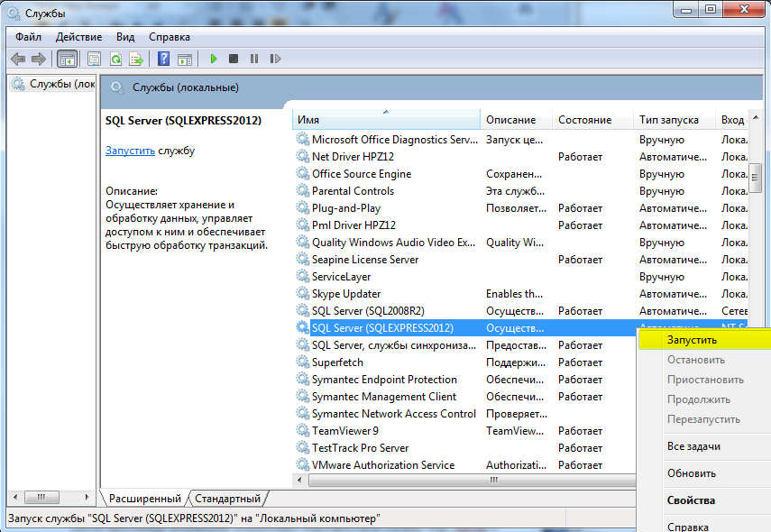Select VMware Authorization Service row
The width and height of the screenshot is (771, 532).
click(465, 464)
